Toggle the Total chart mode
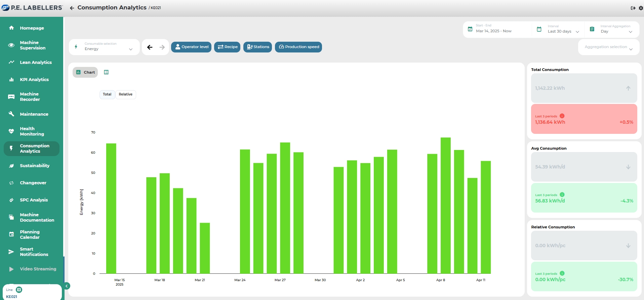 coord(107,95)
